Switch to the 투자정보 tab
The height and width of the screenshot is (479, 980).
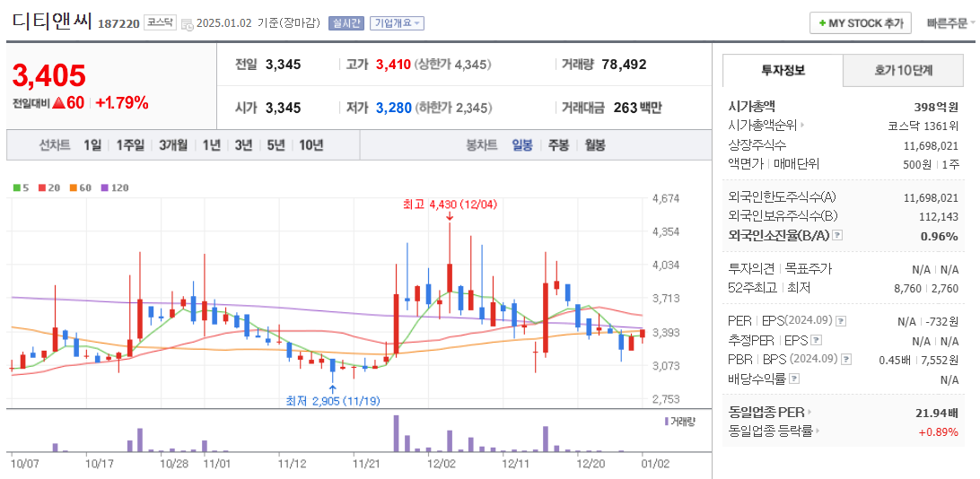(783, 71)
